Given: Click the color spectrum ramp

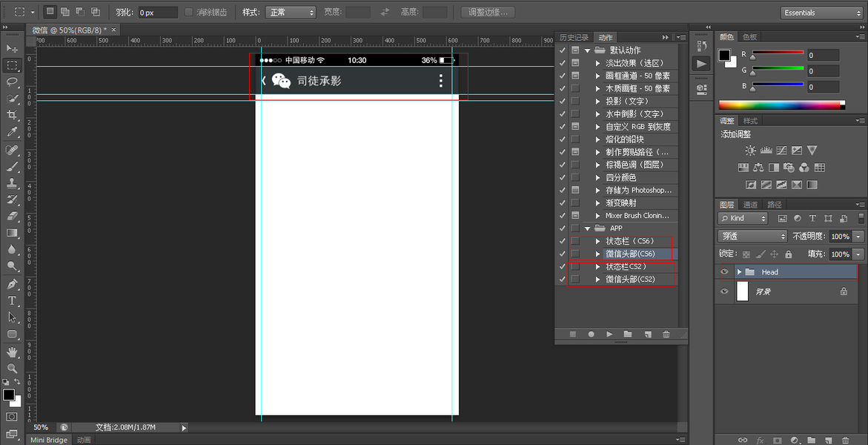Looking at the screenshot, I should (x=781, y=105).
